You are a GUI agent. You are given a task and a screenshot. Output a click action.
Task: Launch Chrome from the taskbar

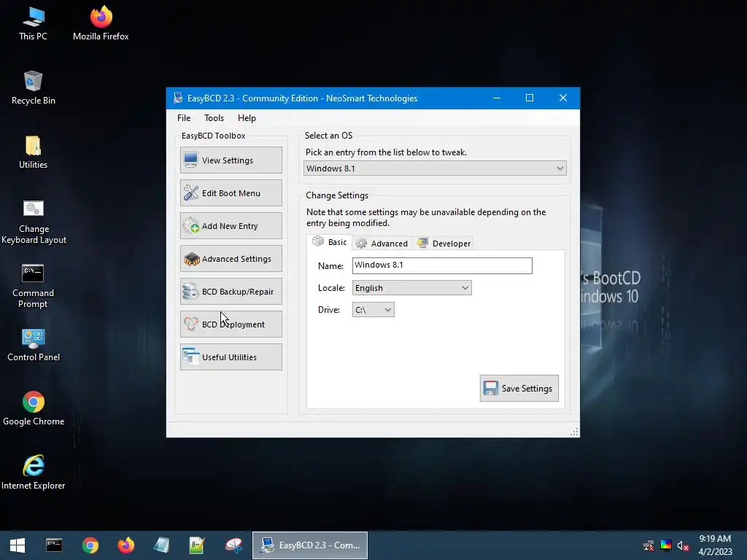coord(90,545)
